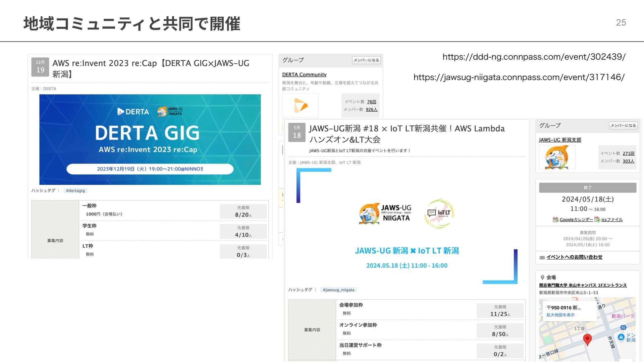Click the venue map preview
644x362 pixels.
click(x=587, y=329)
